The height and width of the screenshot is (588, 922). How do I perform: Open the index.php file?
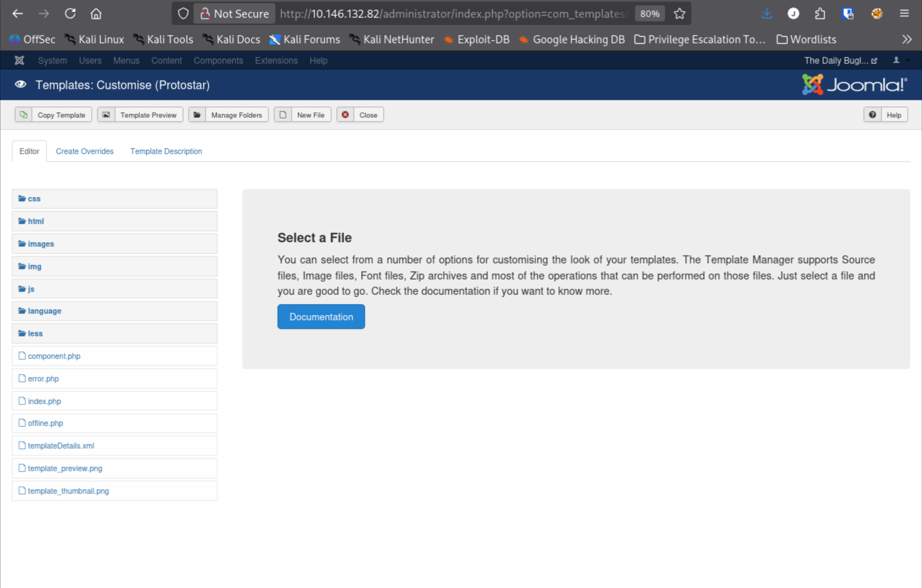[114, 401]
